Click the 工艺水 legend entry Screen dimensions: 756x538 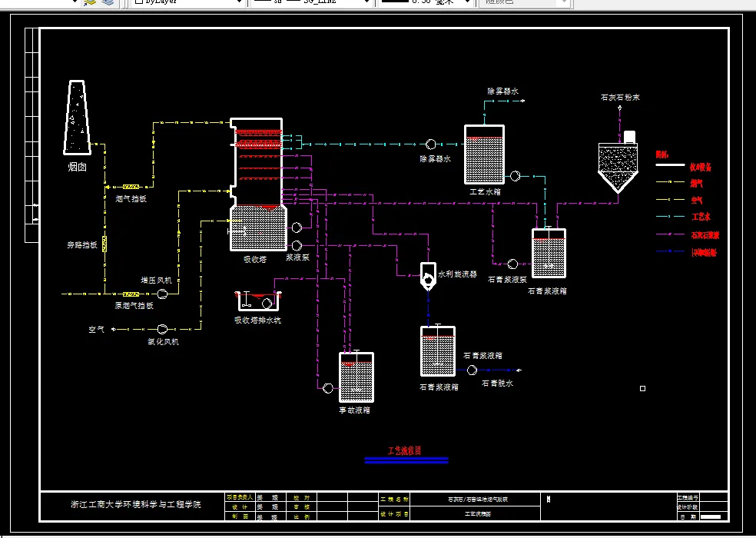(x=701, y=218)
